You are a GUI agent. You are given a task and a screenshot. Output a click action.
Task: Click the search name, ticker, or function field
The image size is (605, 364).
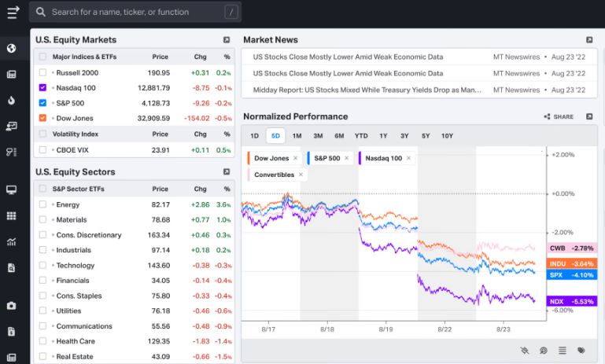(135, 12)
